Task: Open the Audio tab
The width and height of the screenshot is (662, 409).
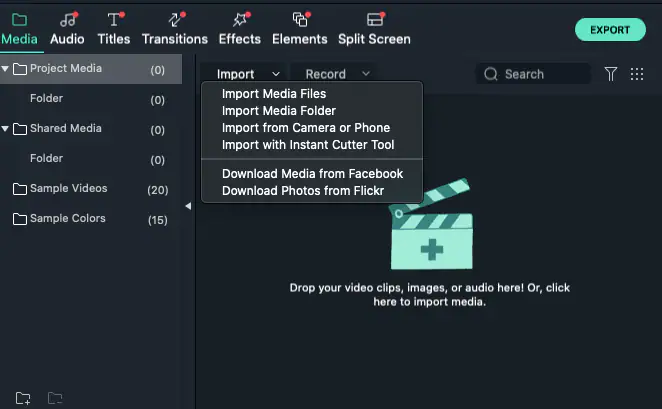Action: click(67, 28)
